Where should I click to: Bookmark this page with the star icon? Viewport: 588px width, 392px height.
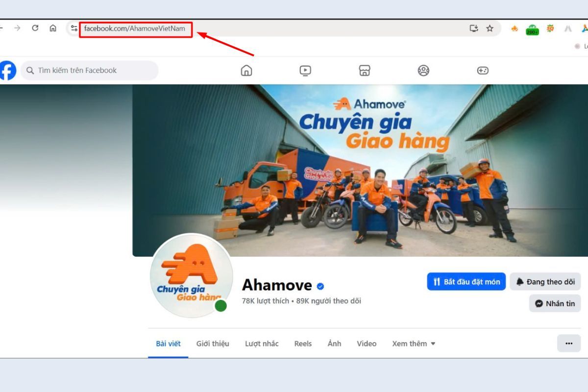coord(490,28)
